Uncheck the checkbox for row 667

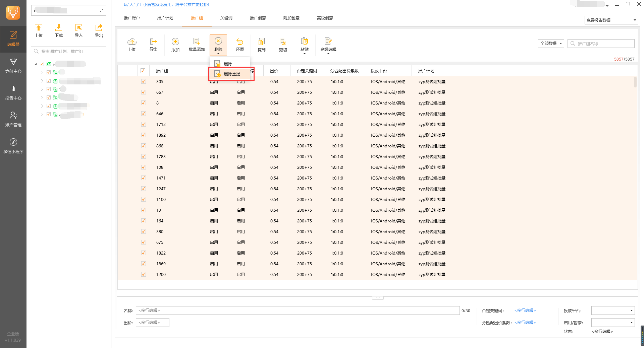pyautogui.click(x=144, y=92)
